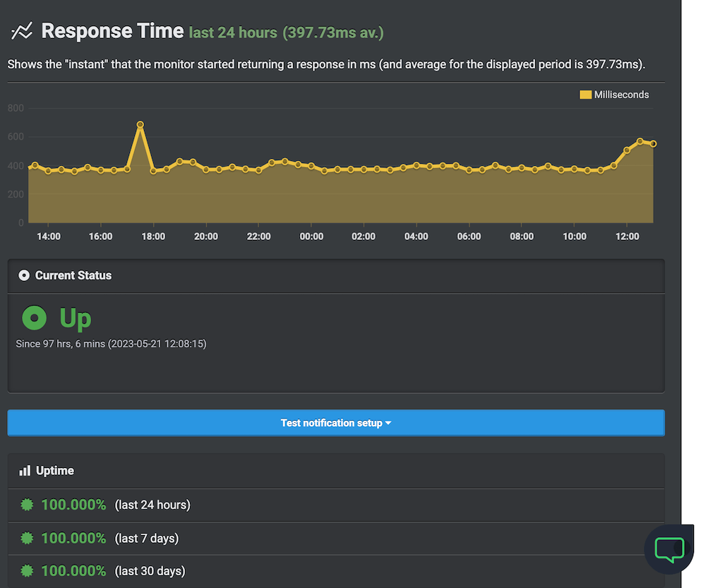The width and height of the screenshot is (706, 588).
Task: Click the green Up status circle icon
Action: [34, 318]
